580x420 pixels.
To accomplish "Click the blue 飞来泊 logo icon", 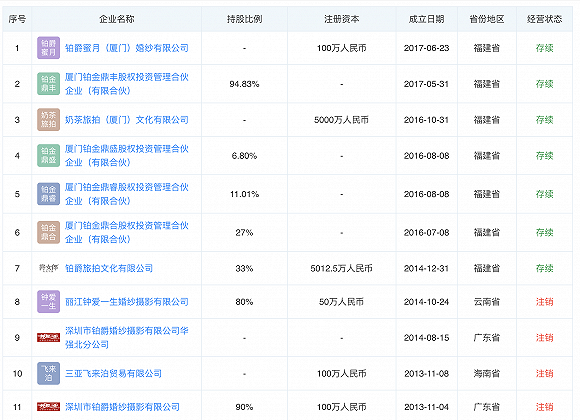I will [48, 373].
